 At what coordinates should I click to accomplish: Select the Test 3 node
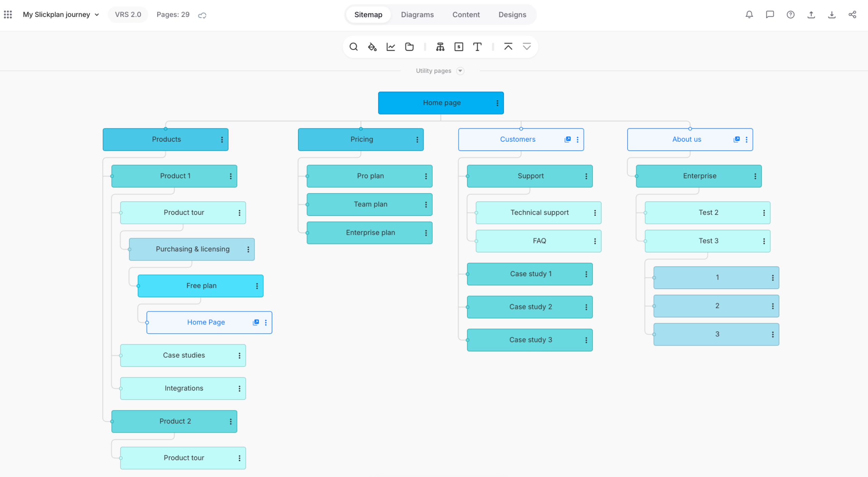tap(708, 241)
